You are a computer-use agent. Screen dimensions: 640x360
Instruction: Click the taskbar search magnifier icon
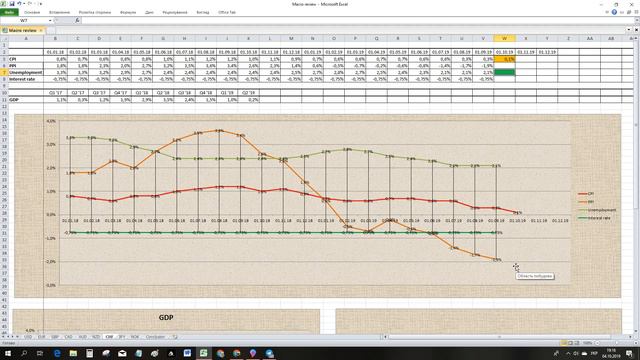pos(24,353)
